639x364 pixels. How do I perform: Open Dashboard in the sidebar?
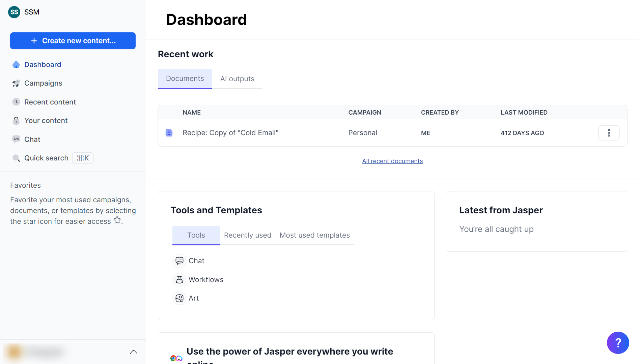(43, 64)
